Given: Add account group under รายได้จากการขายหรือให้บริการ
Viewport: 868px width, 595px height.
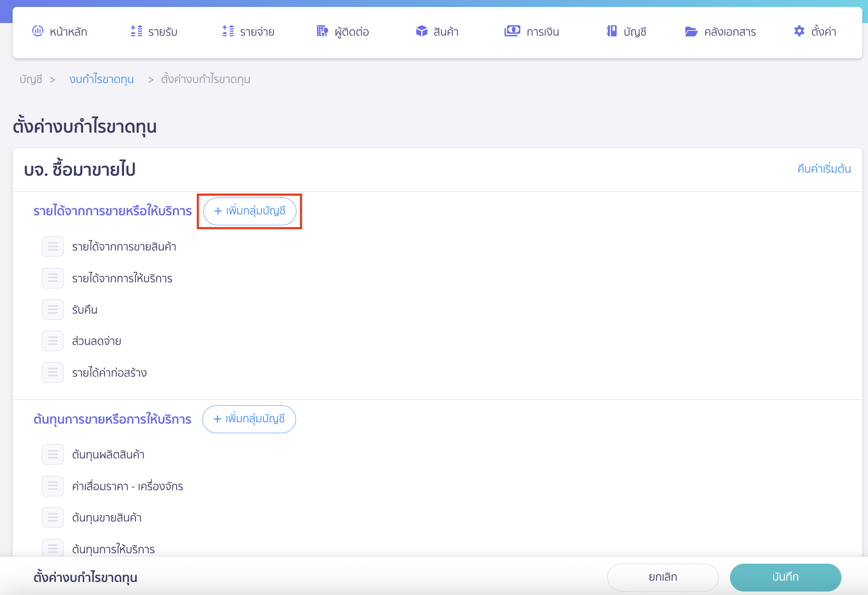Looking at the screenshot, I should click(x=250, y=211).
